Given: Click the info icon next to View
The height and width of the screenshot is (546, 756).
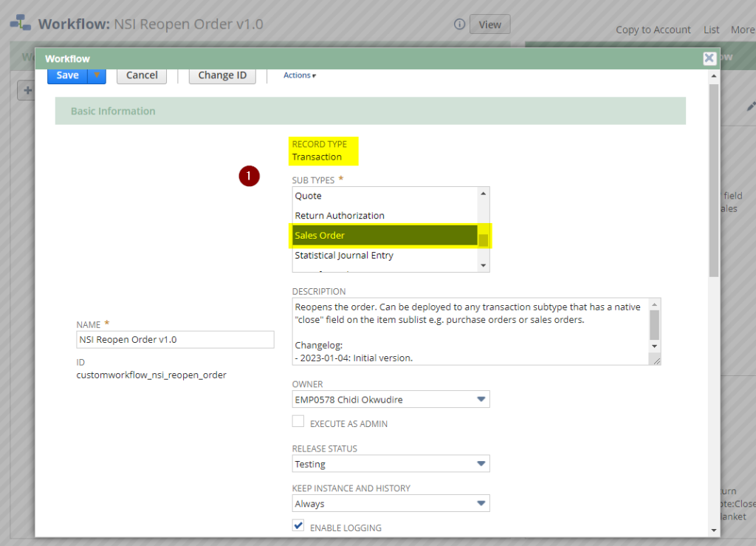Looking at the screenshot, I should coord(459,24).
